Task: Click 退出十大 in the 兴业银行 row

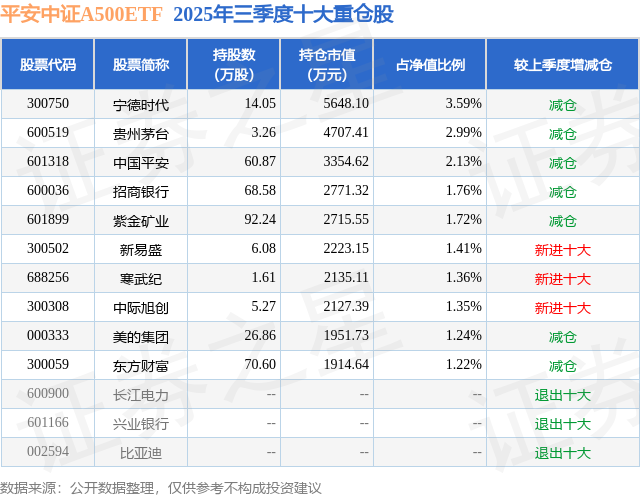Action: point(563,424)
